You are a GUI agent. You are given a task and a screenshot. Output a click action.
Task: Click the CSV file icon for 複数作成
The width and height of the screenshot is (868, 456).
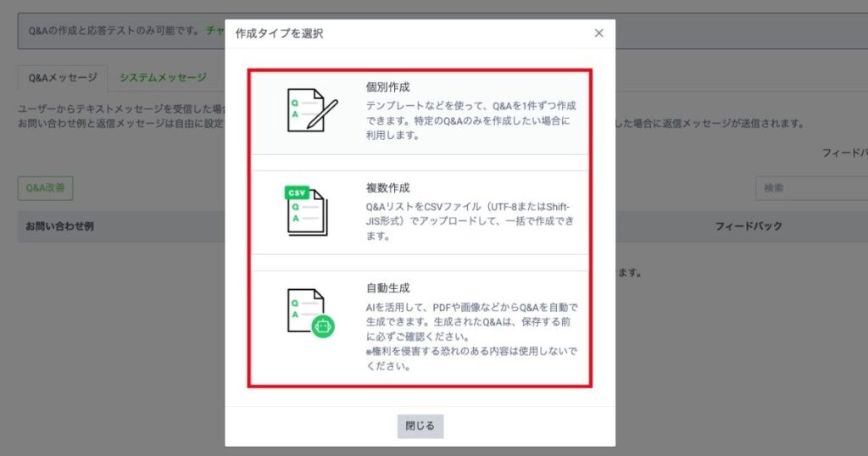point(306,212)
